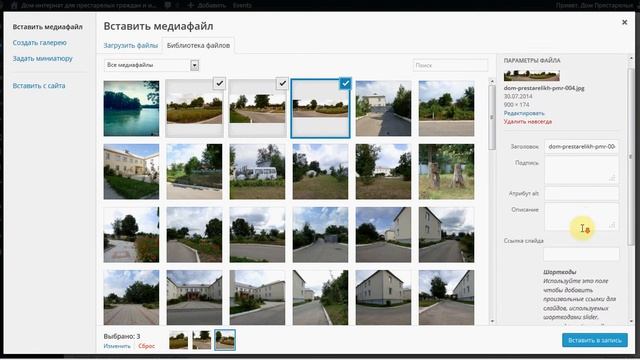Open 'Задать миниатюру' in the sidebar
The width and height of the screenshot is (640, 360).
pos(42,58)
